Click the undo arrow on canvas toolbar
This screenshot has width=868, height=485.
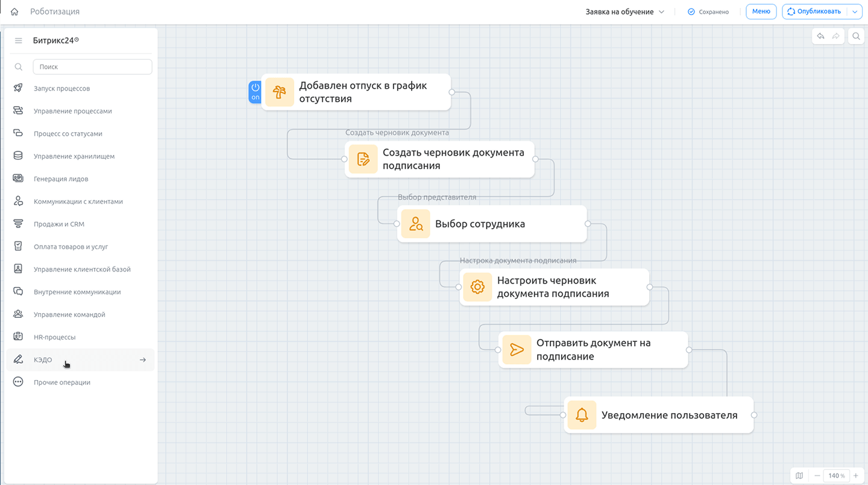820,36
